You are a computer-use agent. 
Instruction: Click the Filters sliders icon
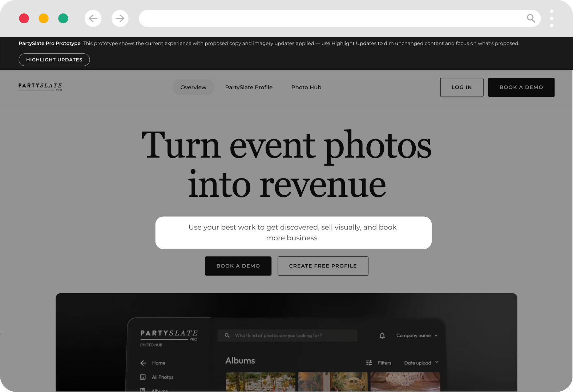tap(369, 363)
